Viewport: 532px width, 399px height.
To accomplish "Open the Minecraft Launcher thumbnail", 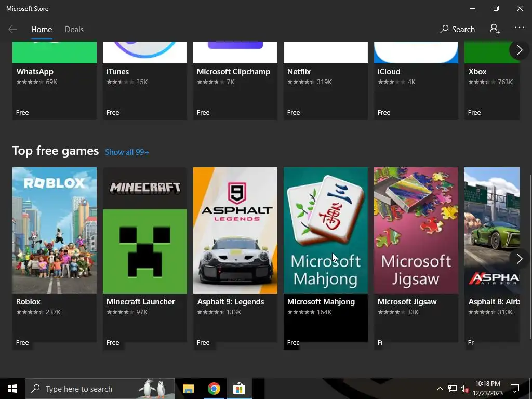I will click(145, 230).
